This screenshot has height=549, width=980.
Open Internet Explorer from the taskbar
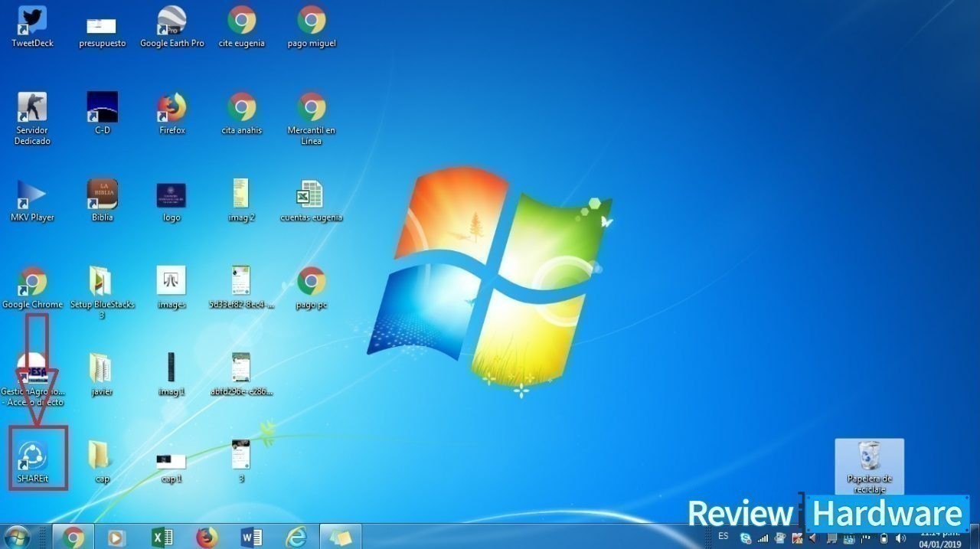pyautogui.click(x=296, y=537)
